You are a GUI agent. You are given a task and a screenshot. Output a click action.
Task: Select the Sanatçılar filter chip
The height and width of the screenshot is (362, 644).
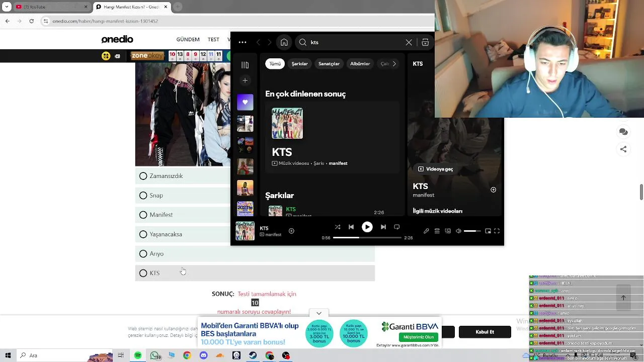tap(329, 64)
